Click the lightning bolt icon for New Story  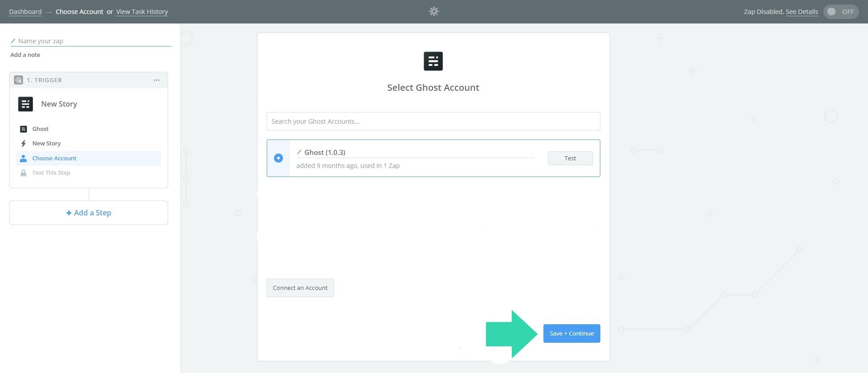tap(24, 144)
